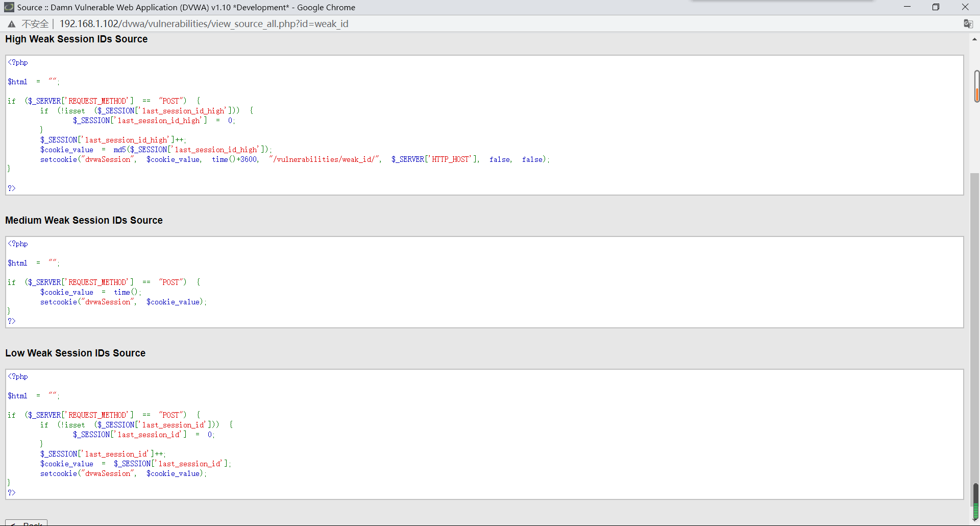
Task: Click the md5 cookie_value line in High source
Action: (x=156, y=150)
